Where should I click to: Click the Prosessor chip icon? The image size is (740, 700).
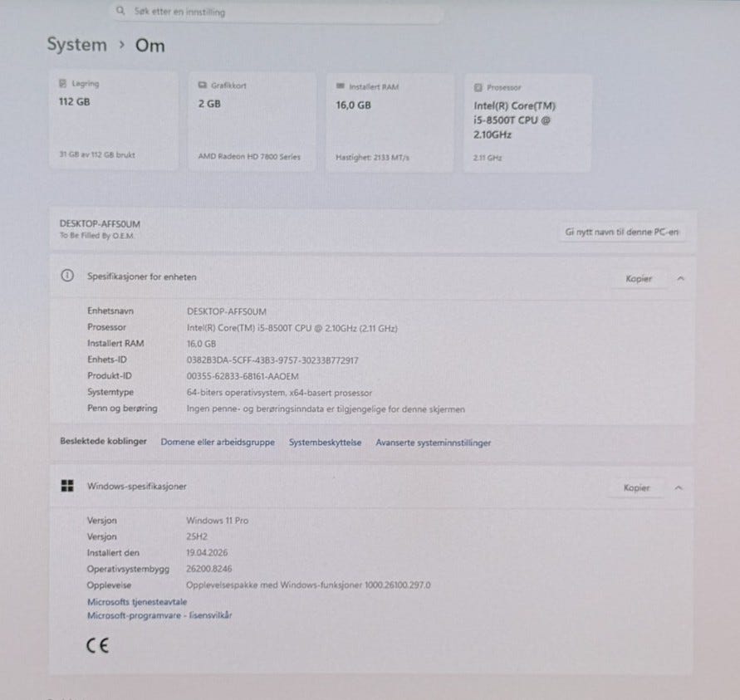478,87
